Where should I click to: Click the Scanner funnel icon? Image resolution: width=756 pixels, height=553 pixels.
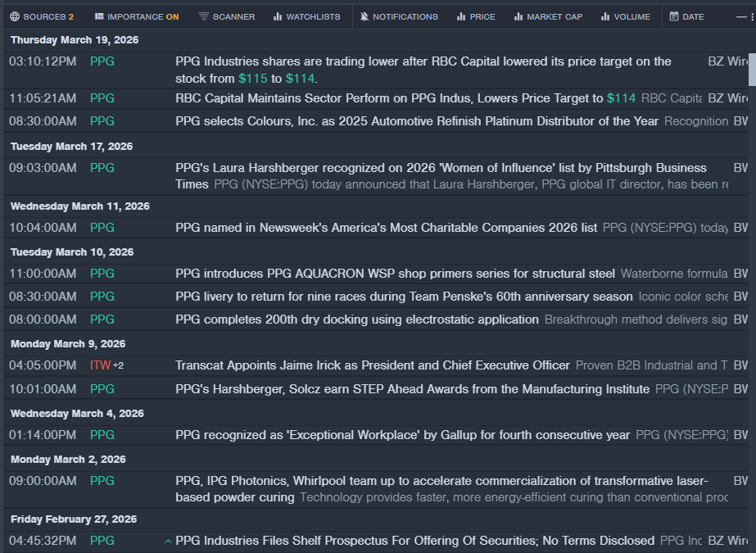[204, 17]
